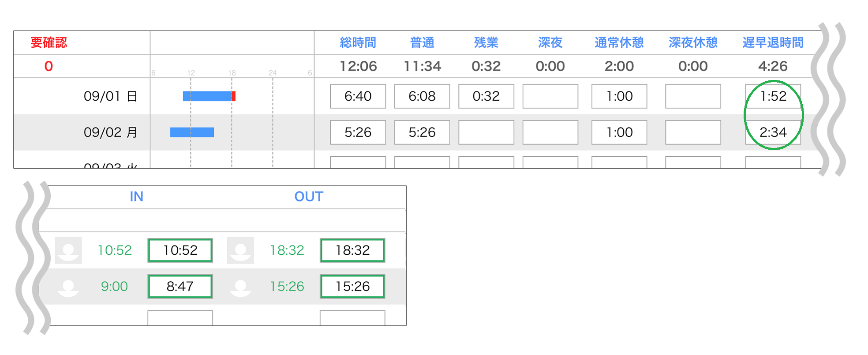The image size is (868, 355).
Task: Click the avatar icon beside OUT time 18:32
Action: (240, 250)
